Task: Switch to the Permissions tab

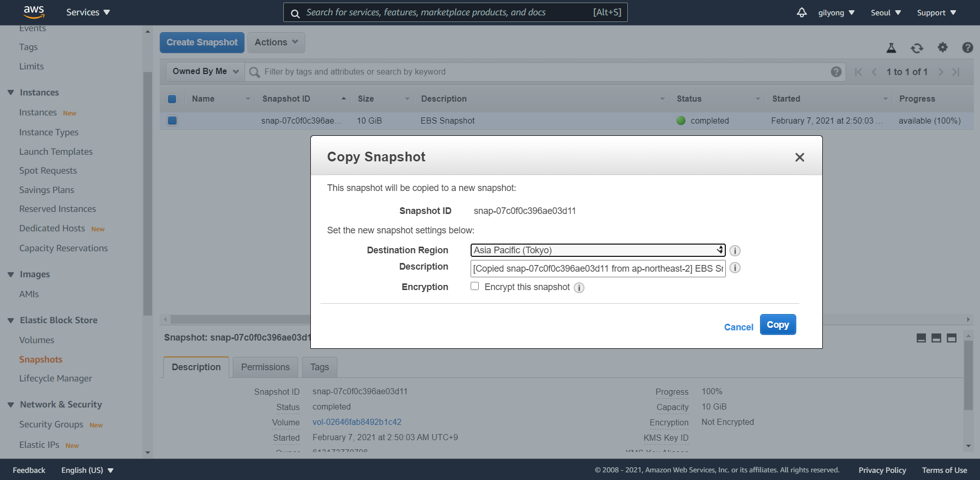Action: click(x=265, y=367)
